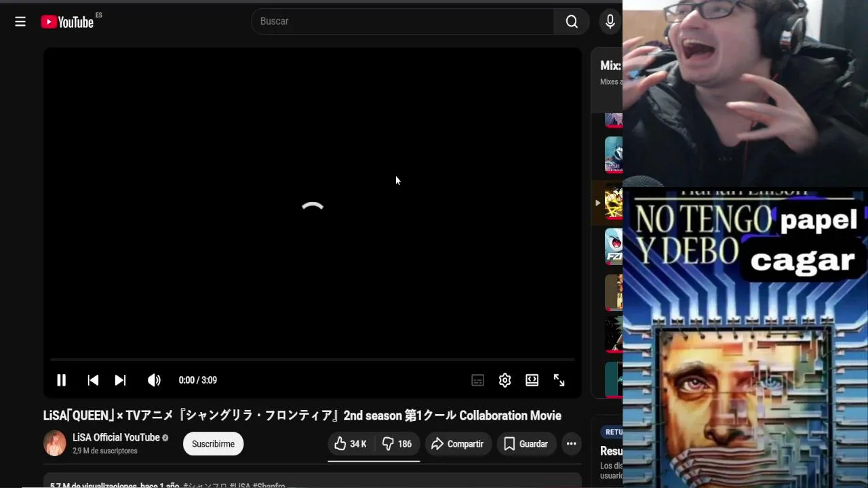Open the teal playlist thumbnail above current item
Image resolution: width=868 pixels, height=488 pixels.
pyautogui.click(x=614, y=155)
